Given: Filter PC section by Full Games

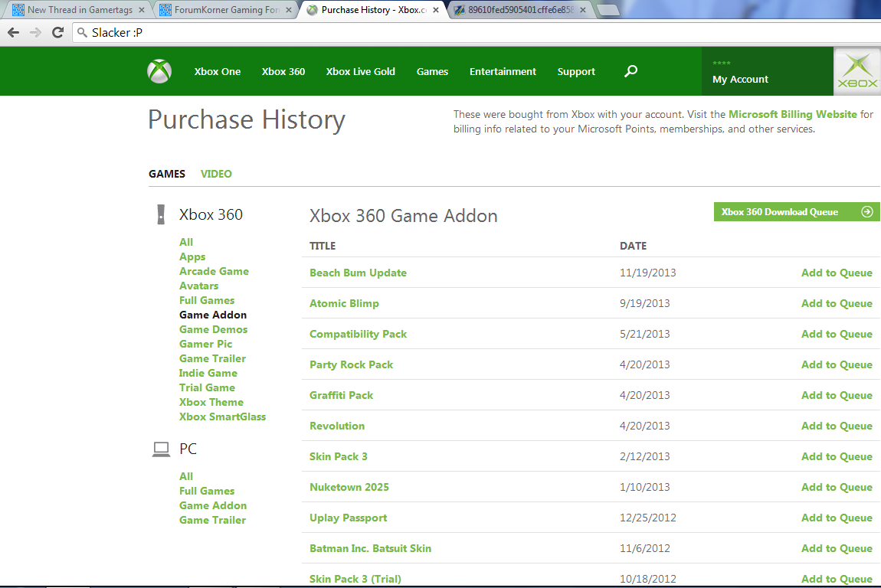Looking at the screenshot, I should pyautogui.click(x=207, y=491).
